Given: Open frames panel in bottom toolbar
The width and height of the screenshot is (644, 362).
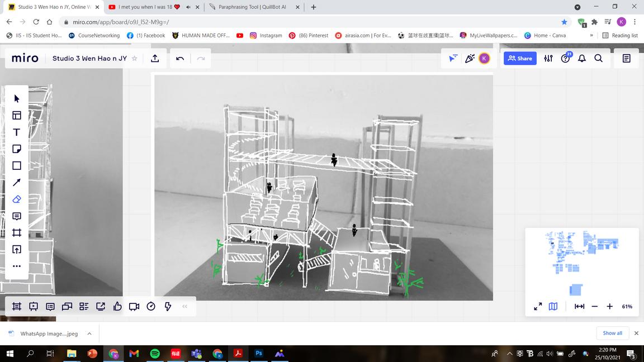Looking at the screenshot, I should (16, 307).
